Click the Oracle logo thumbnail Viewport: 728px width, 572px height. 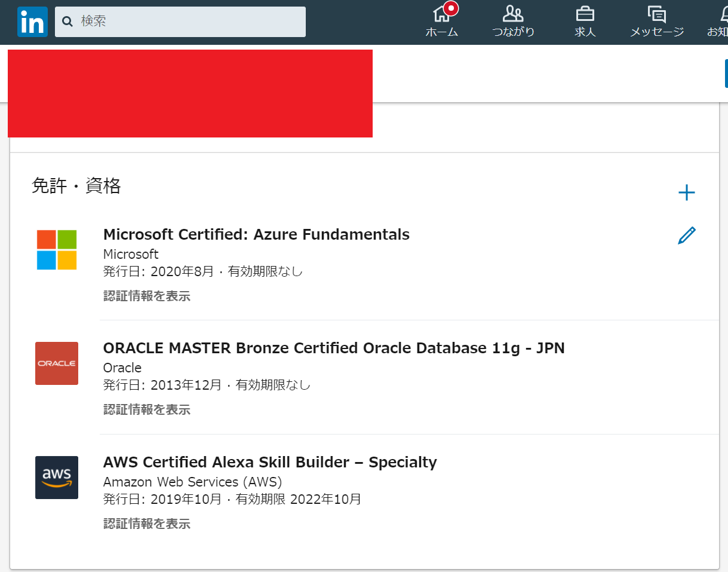[x=57, y=363]
